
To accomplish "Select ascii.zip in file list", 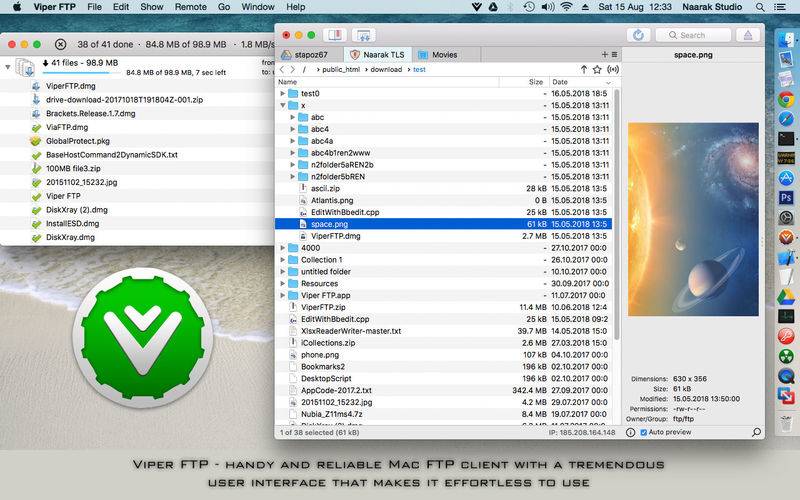I will point(443,188).
